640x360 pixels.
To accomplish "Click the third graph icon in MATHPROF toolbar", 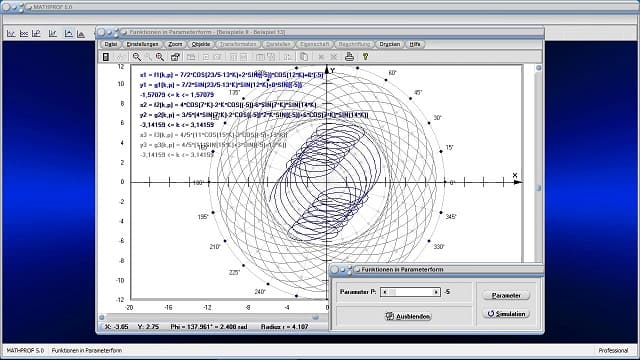I will coord(36,33).
